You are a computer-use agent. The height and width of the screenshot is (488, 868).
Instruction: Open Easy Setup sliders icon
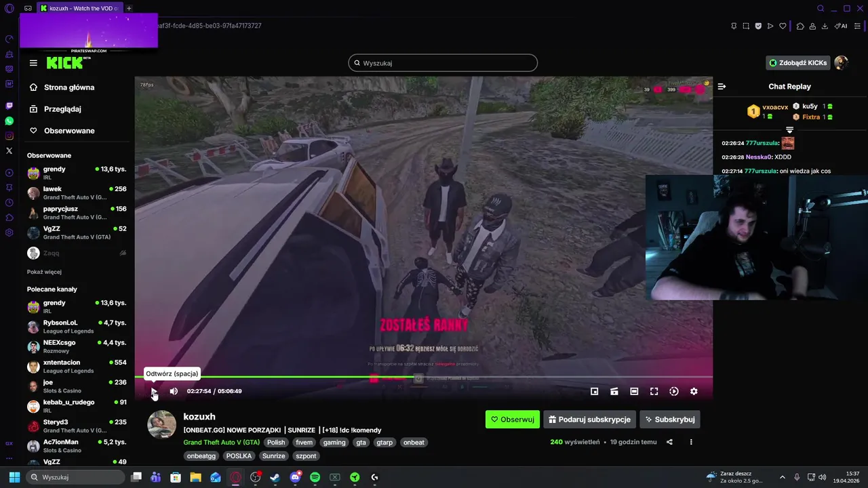[x=857, y=26]
